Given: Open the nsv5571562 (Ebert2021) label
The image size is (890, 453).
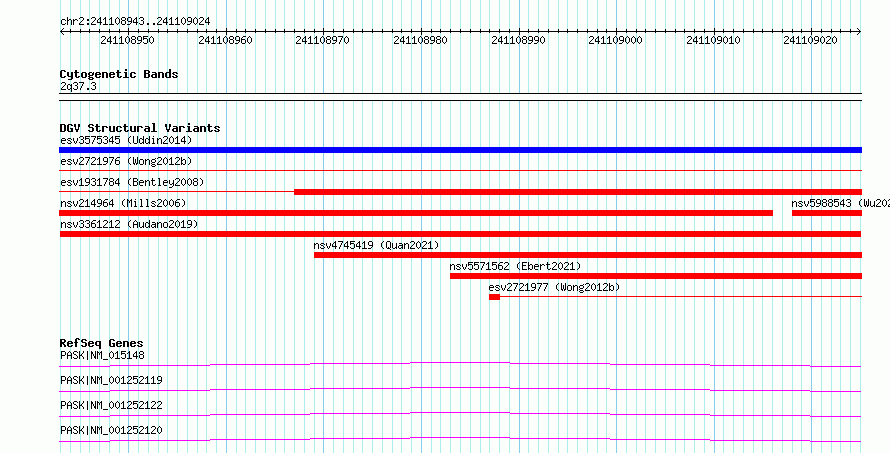Looking at the screenshot, I should (515, 266).
